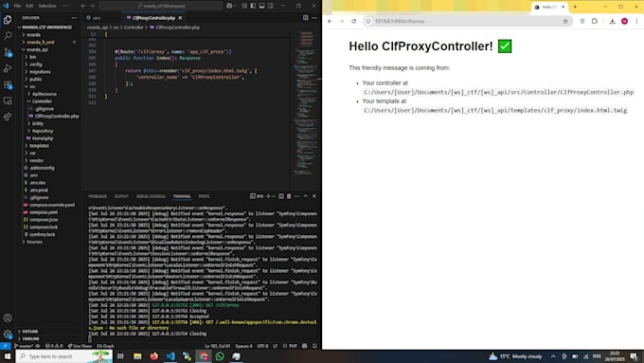
Task: Open the overflow menu after Selection
Action: tap(65, 6)
